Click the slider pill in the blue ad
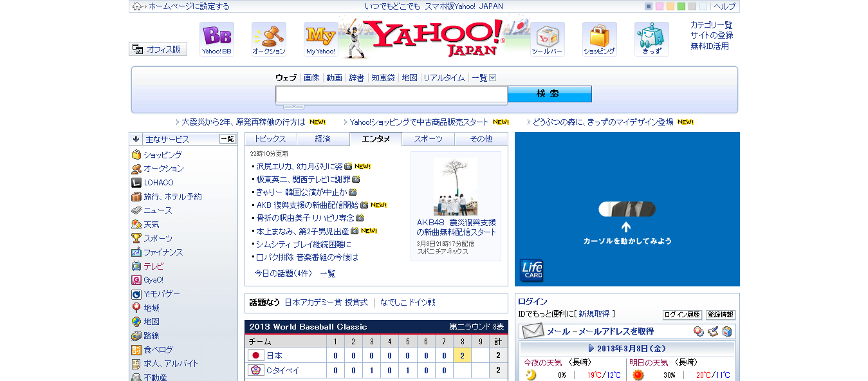 627,209
